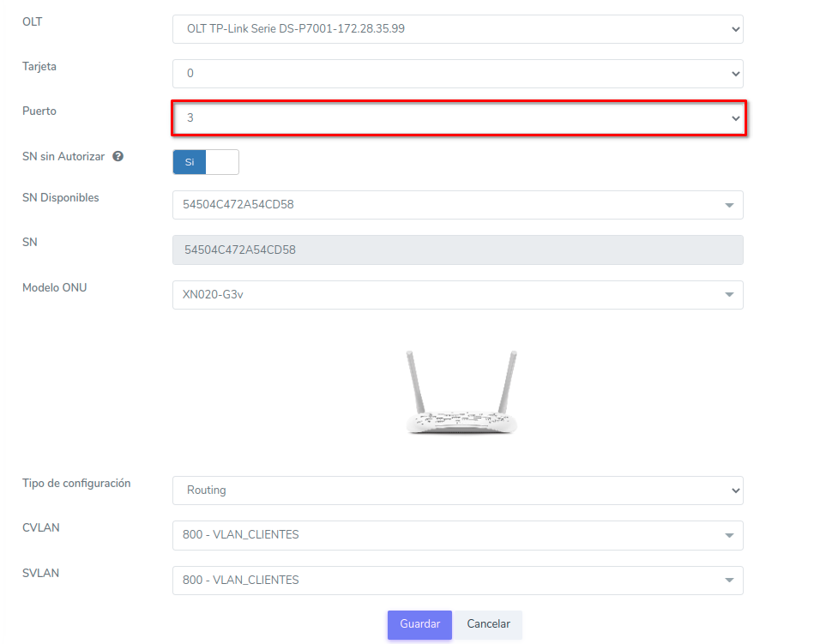Click the Modelo ONU label
This screenshot has width=814, height=644.
click(54, 287)
